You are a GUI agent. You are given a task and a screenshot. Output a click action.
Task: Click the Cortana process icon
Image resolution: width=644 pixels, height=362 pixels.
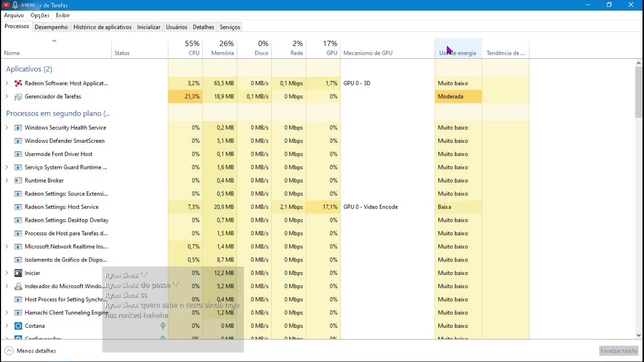click(x=18, y=326)
